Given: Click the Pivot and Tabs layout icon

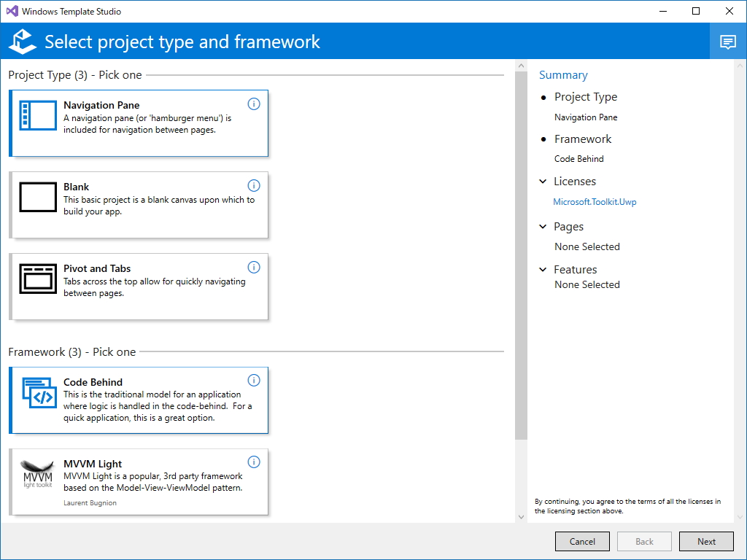Looking at the screenshot, I should [38, 279].
